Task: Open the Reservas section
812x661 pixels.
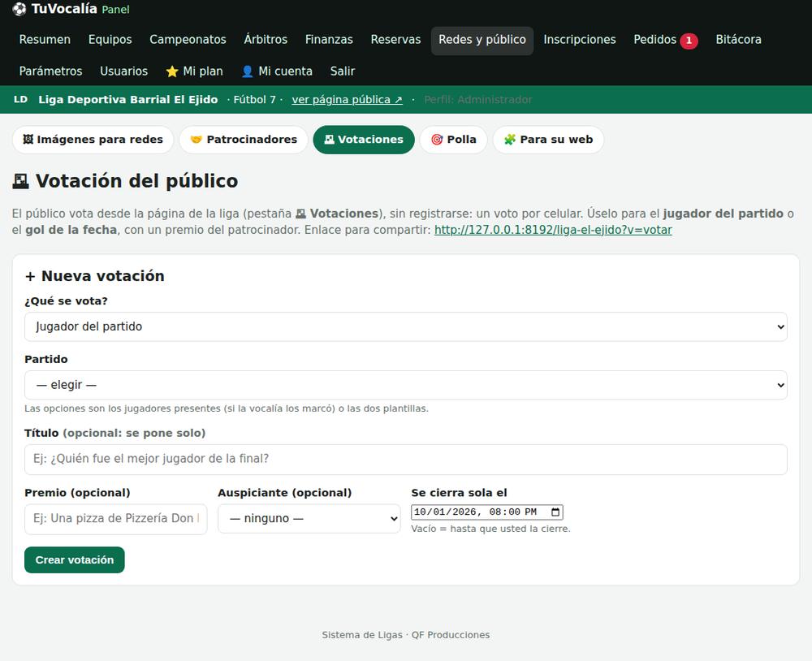Action: (x=395, y=40)
